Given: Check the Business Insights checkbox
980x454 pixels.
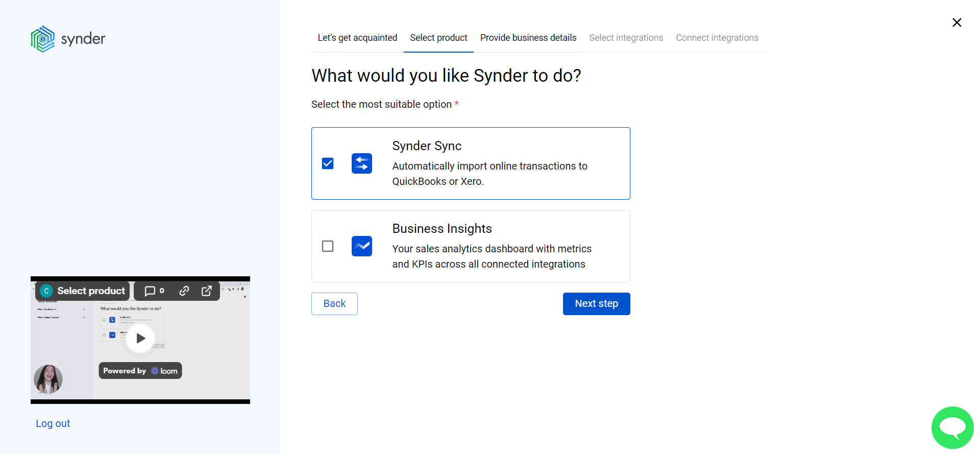Looking at the screenshot, I should click(x=328, y=246).
